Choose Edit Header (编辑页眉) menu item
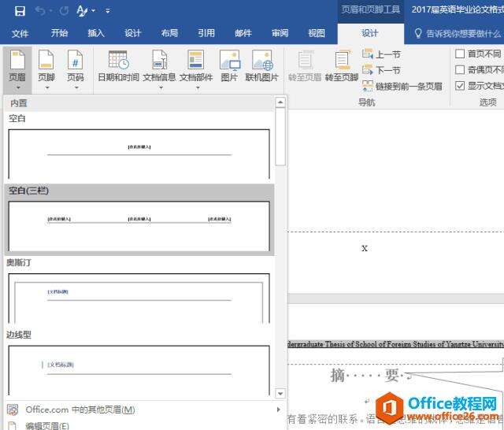Image resolution: width=504 pixels, height=430 pixels. pyautogui.click(x=143, y=426)
